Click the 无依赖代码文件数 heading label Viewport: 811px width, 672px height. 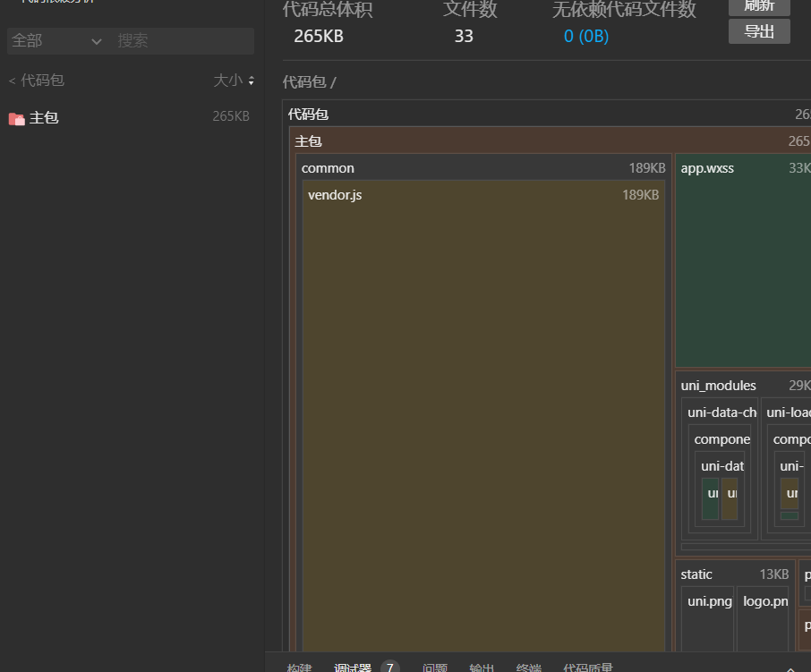(x=624, y=10)
